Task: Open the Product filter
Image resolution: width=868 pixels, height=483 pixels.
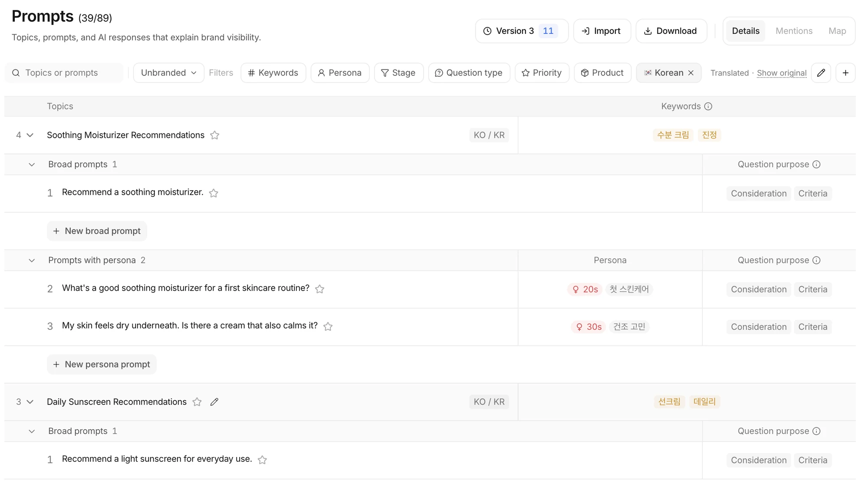Action: point(602,72)
